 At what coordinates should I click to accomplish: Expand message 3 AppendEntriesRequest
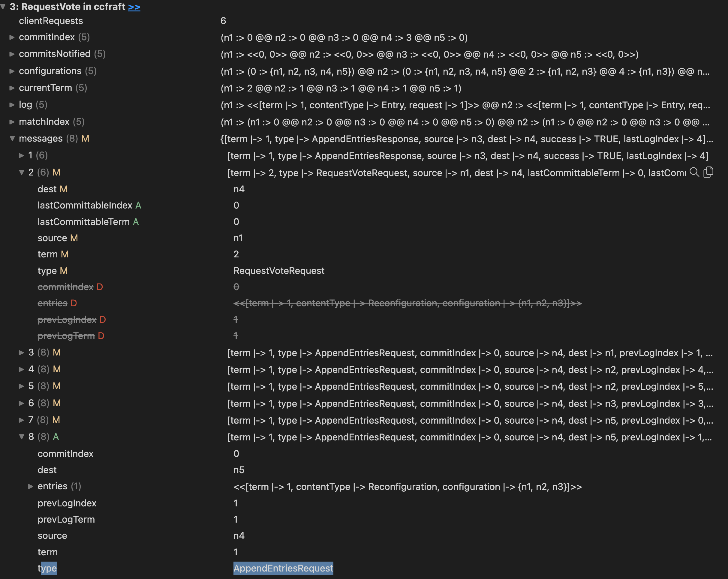point(22,352)
